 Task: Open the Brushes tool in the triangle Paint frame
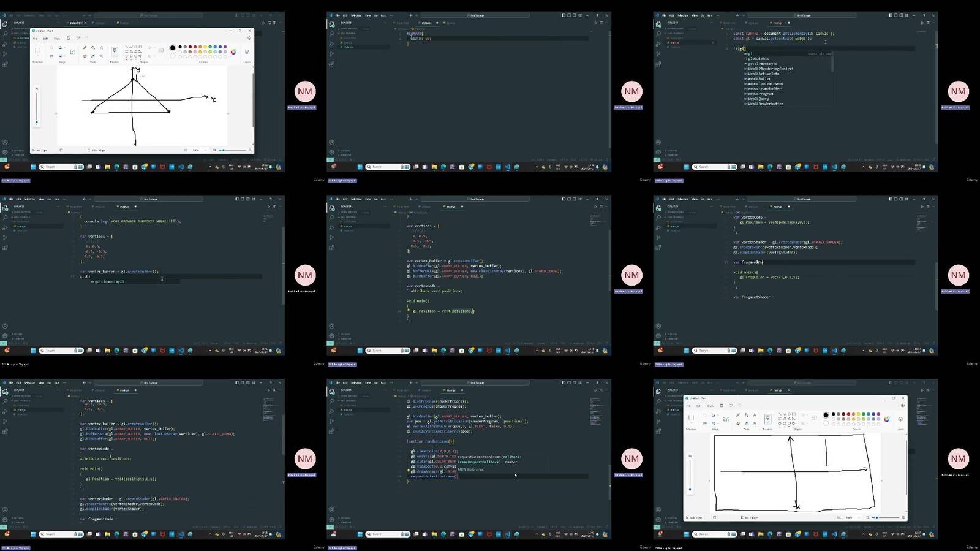tap(114, 51)
